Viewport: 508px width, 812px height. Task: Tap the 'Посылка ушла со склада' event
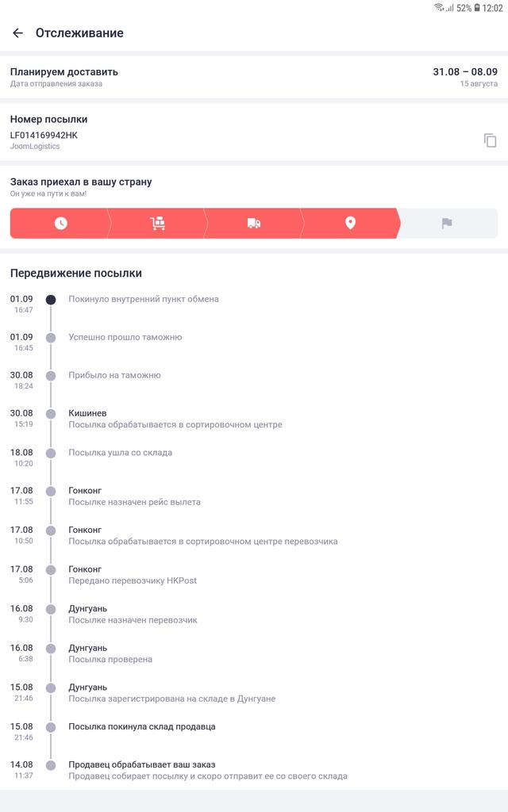click(x=120, y=453)
